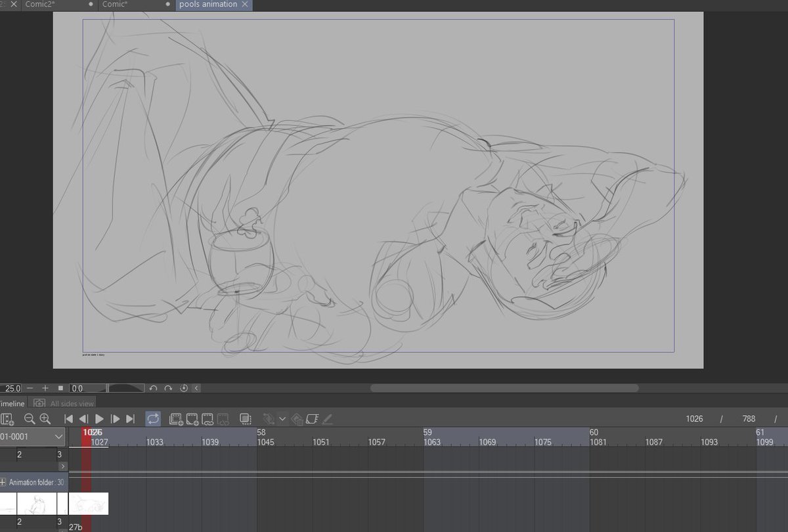The width and height of the screenshot is (788, 532).
Task: Click the canvas zoom out minus button
Action: tap(30, 388)
